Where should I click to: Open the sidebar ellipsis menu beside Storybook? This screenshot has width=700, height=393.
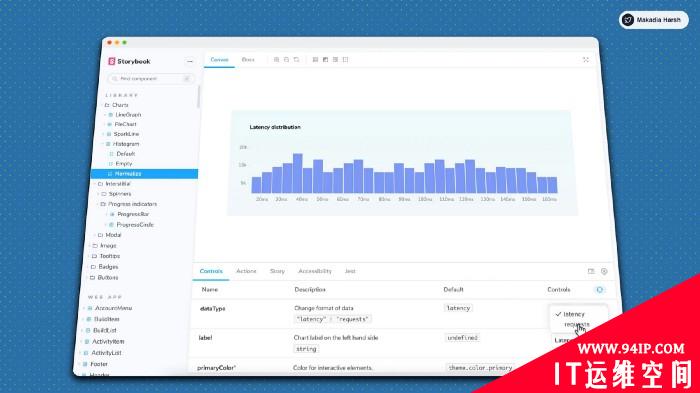click(190, 62)
